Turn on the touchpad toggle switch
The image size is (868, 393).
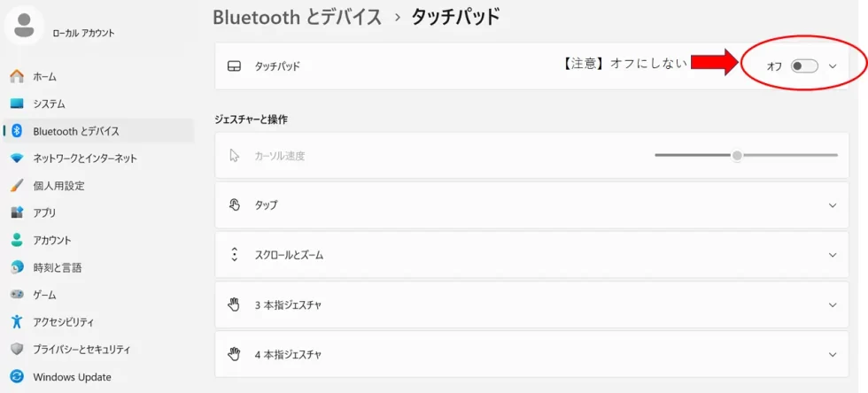pyautogui.click(x=804, y=66)
